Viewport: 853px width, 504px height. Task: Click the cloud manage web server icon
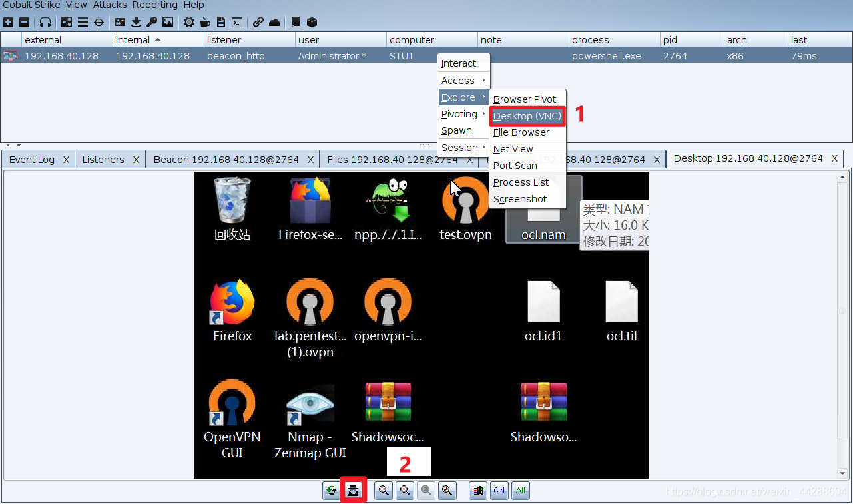[274, 22]
